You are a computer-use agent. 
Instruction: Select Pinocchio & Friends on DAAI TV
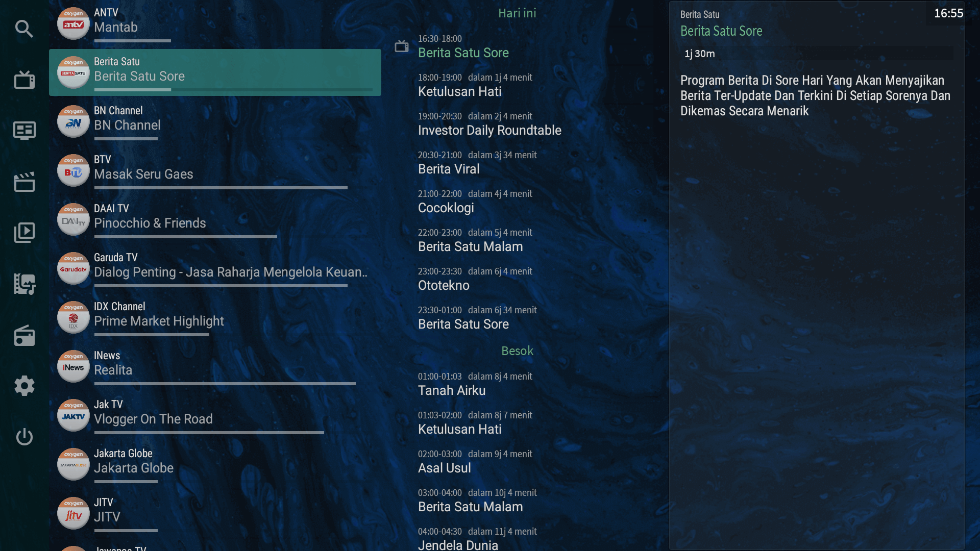[150, 223]
